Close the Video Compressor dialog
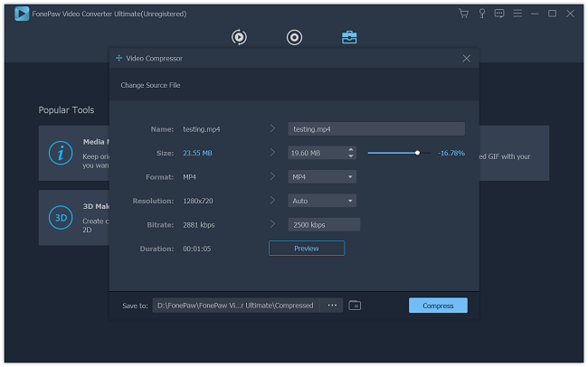Viewport: 588px width, 367px height. click(466, 59)
